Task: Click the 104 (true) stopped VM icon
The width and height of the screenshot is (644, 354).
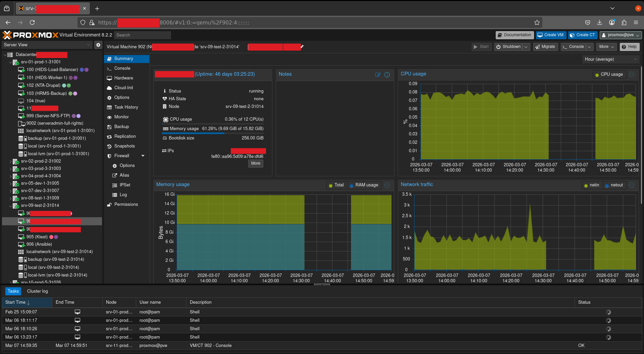Action: pyautogui.click(x=21, y=101)
